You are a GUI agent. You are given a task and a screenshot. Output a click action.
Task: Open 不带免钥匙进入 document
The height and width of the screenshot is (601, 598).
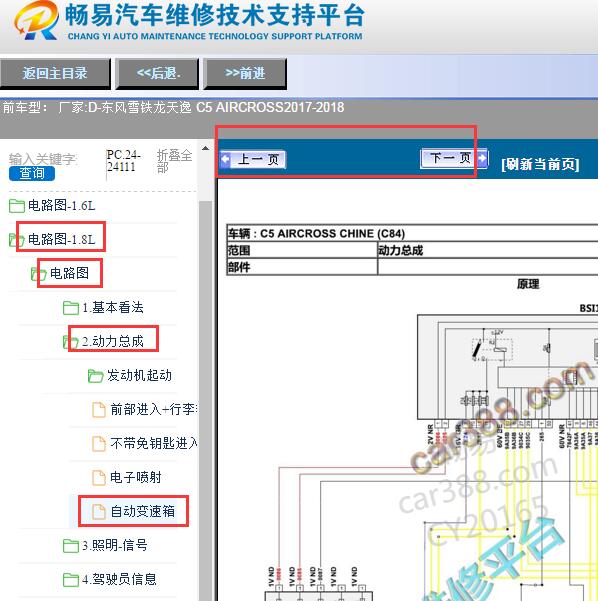[x=153, y=443]
